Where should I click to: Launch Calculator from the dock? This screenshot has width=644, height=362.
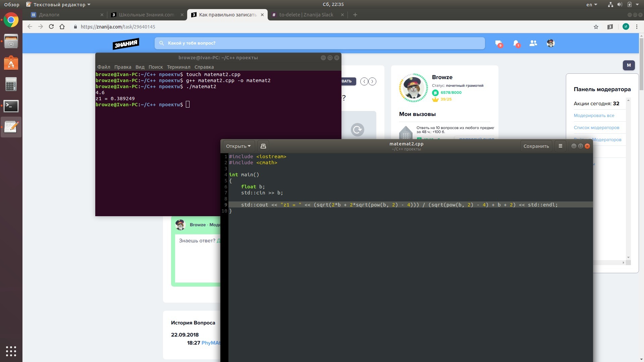tap(11, 84)
